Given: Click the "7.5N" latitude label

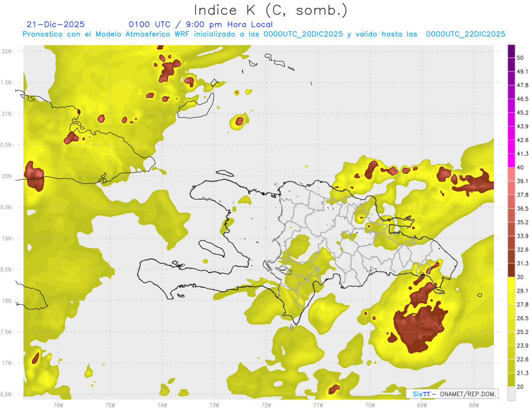Looking at the screenshot, I should point(7,333).
